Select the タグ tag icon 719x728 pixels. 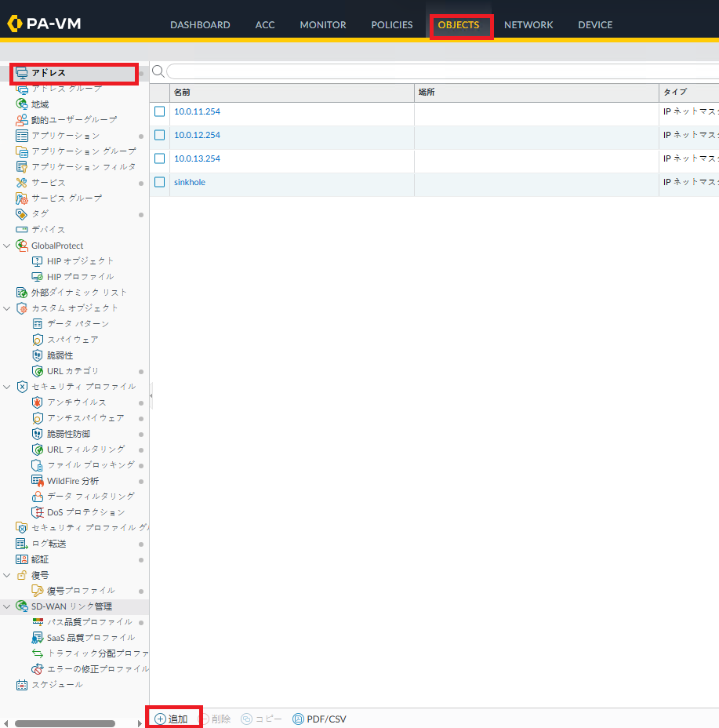tap(22, 214)
